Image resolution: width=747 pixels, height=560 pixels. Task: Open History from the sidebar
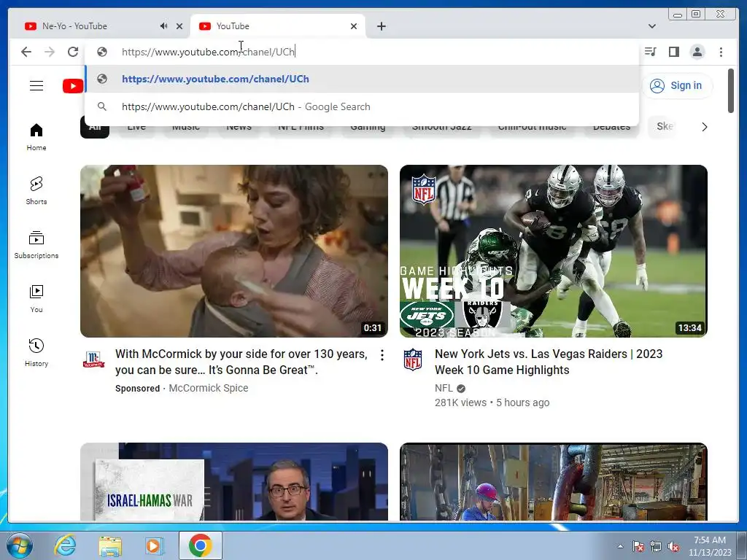coord(36,352)
